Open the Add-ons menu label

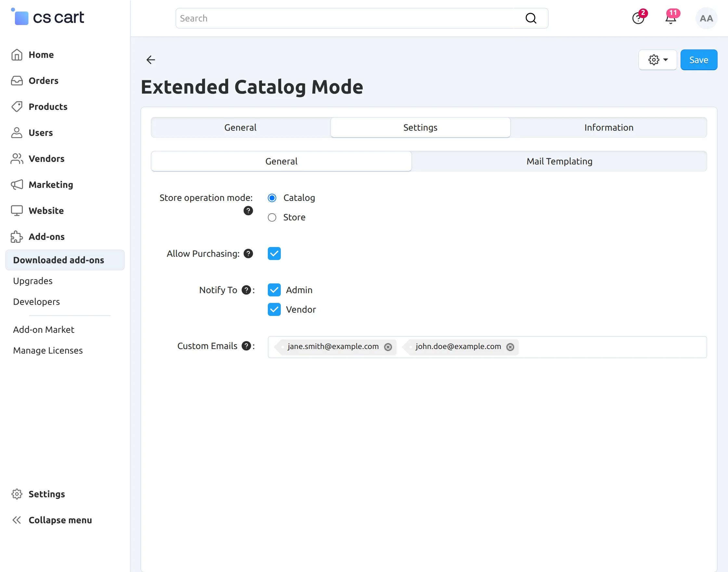coord(46,237)
